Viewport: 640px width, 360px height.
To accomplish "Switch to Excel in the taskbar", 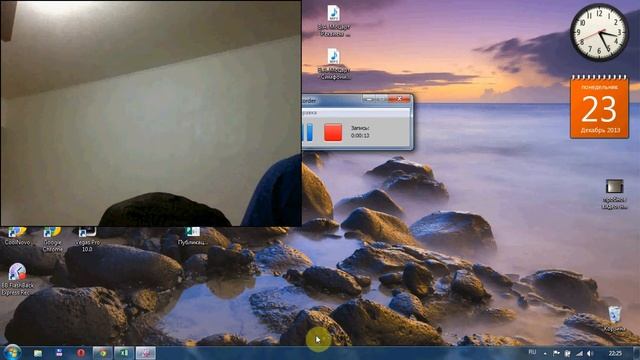I will 124,353.
